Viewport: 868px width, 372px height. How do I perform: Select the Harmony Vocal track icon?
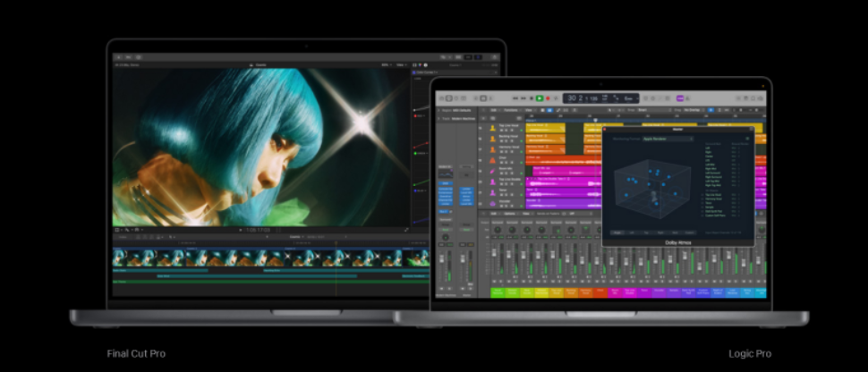493,149
